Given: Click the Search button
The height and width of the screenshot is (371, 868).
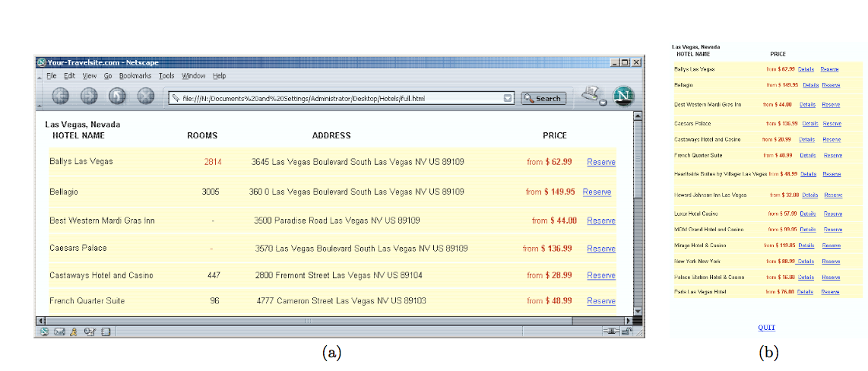Looking at the screenshot, I should pyautogui.click(x=543, y=99).
